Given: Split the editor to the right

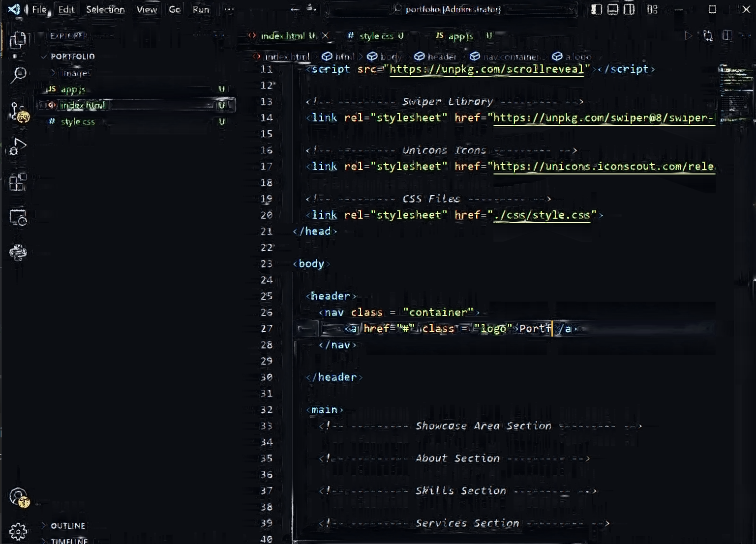Looking at the screenshot, I should [726, 35].
